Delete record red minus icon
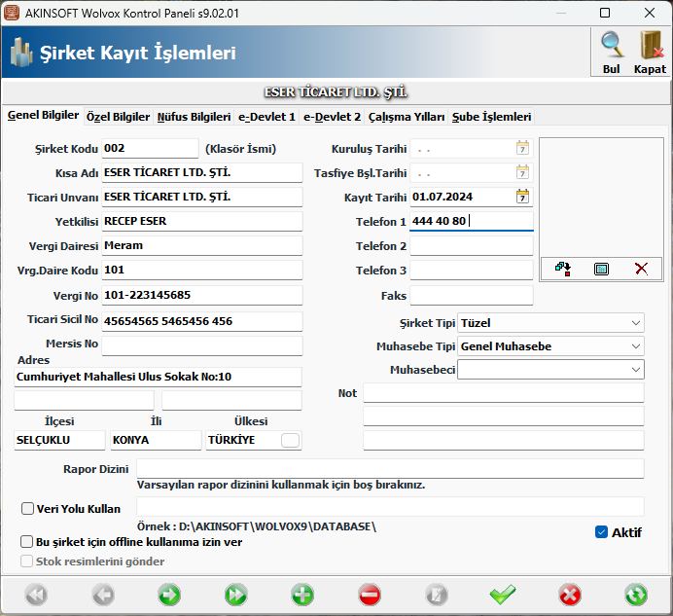 tap(370, 595)
